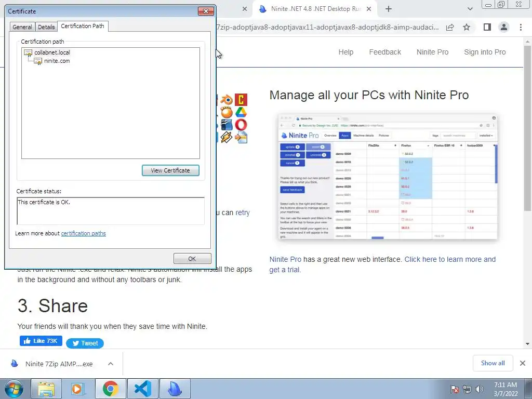Image resolution: width=532 pixels, height=399 pixels.
Task: Click the certificate status text box
Action: click(111, 211)
